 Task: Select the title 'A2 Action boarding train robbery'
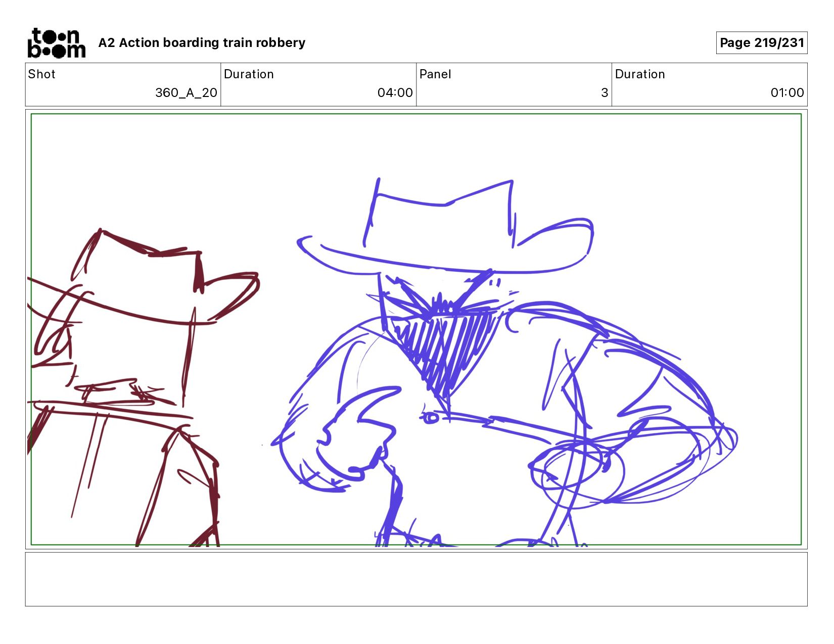click(x=202, y=43)
